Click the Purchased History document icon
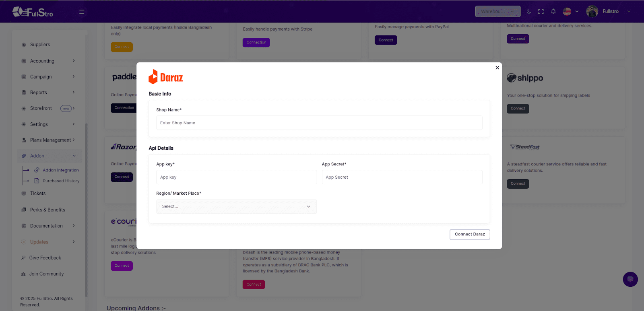Image resolution: width=644 pixels, height=311 pixels. 37,181
